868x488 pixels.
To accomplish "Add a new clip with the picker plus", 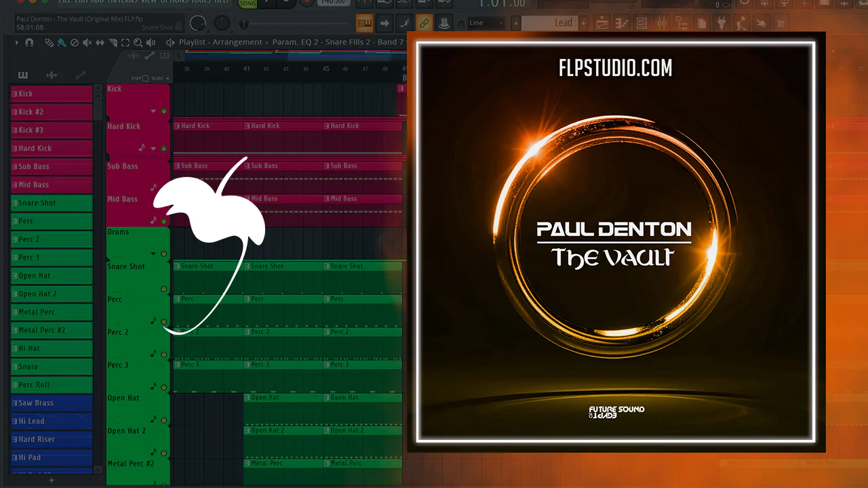I will [x=52, y=480].
